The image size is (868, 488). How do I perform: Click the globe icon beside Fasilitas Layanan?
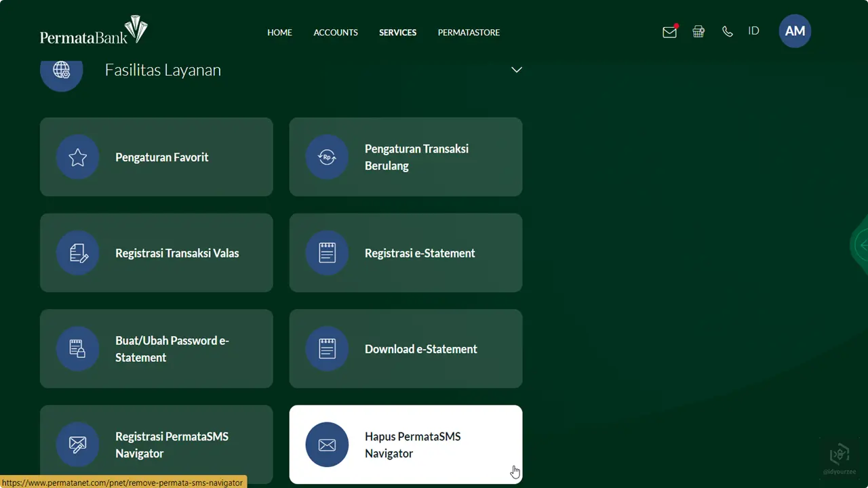tap(62, 70)
